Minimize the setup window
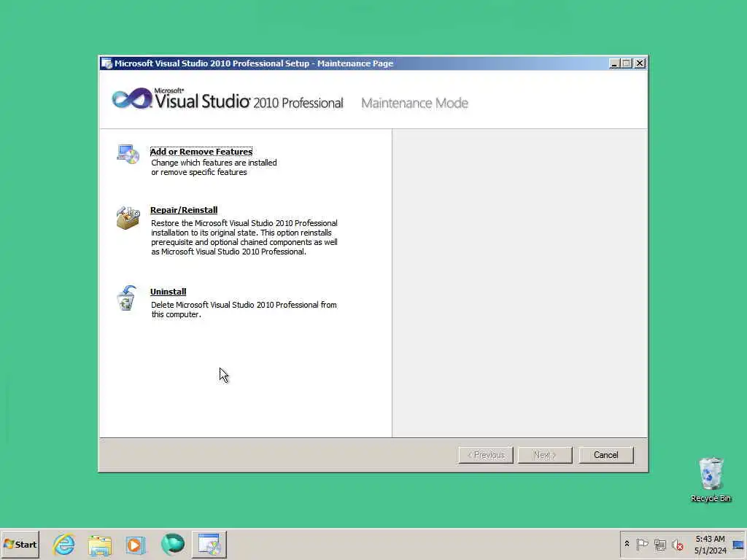747x560 pixels. (614, 63)
